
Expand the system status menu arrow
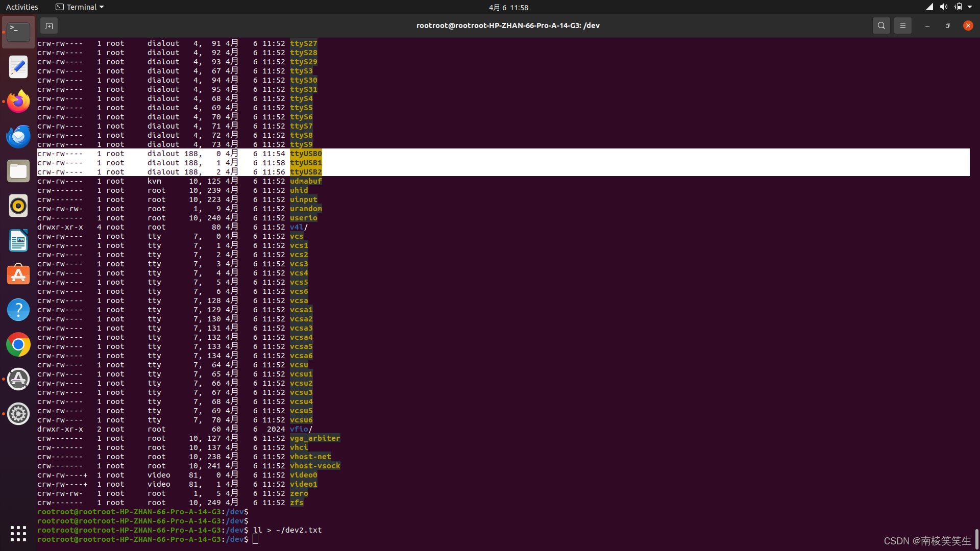pyautogui.click(x=970, y=7)
